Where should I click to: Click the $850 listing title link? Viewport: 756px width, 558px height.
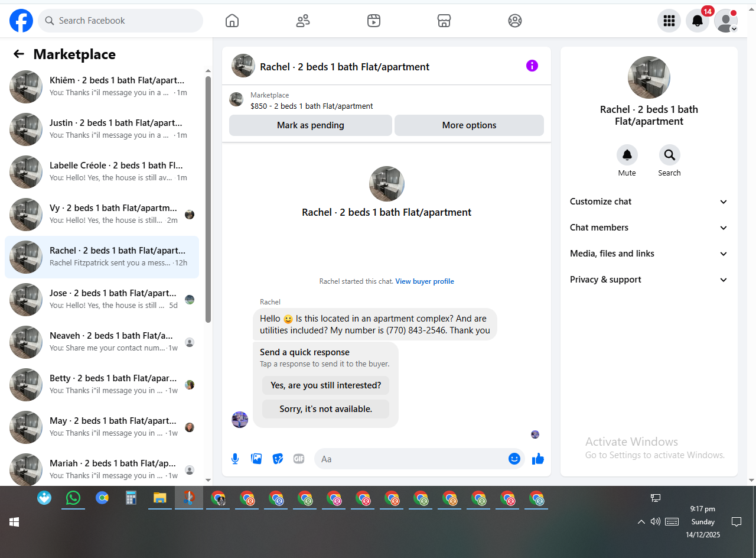(x=312, y=106)
